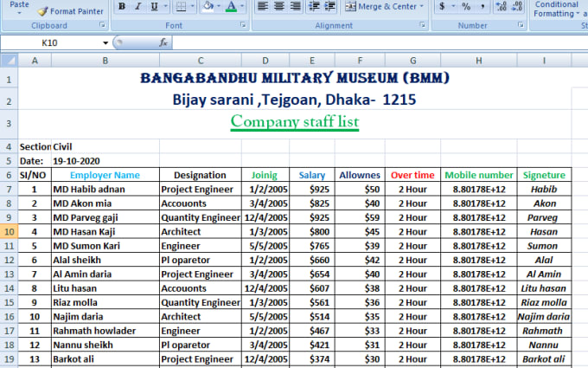588x368 pixels.
Task: Click Merge & Center button
Action: pos(380,6)
